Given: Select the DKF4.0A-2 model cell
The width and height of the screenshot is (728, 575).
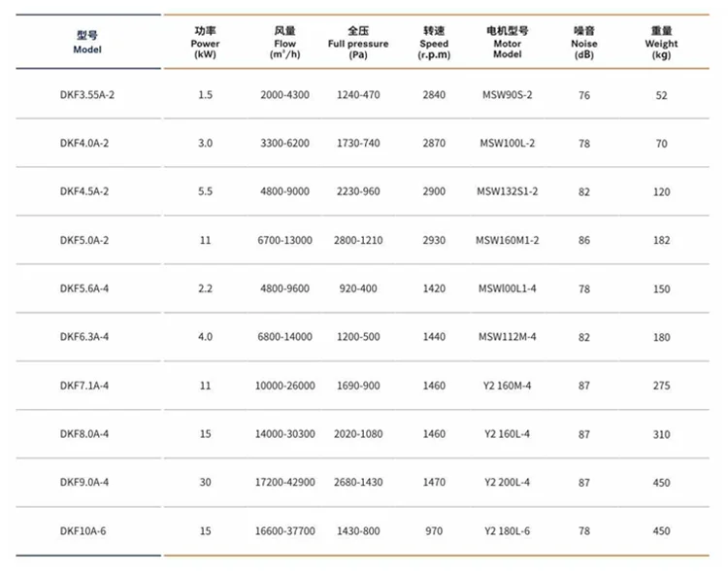Looking at the screenshot, I should pyautogui.click(x=83, y=144).
